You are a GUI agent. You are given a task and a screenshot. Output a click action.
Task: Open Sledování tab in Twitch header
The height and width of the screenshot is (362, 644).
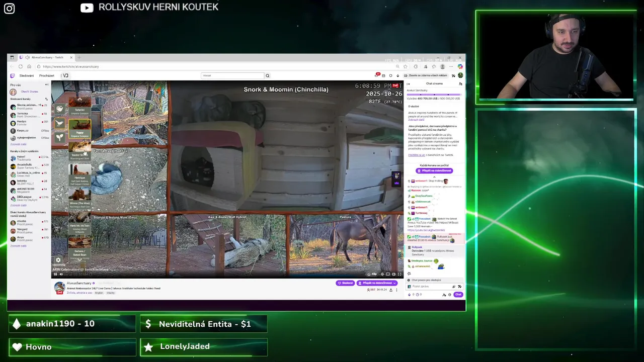tap(27, 76)
